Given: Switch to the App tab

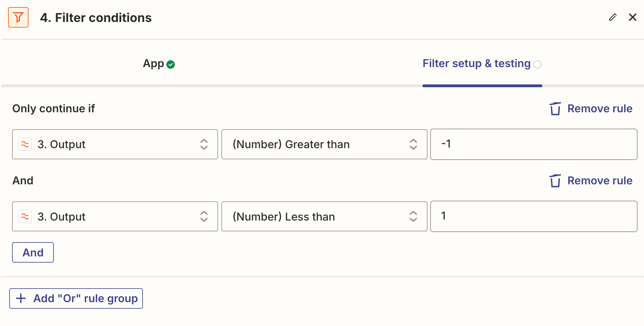Looking at the screenshot, I should (x=153, y=64).
